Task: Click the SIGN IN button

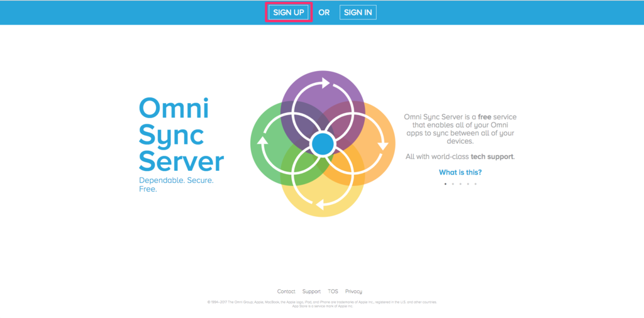Action: [x=358, y=13]
